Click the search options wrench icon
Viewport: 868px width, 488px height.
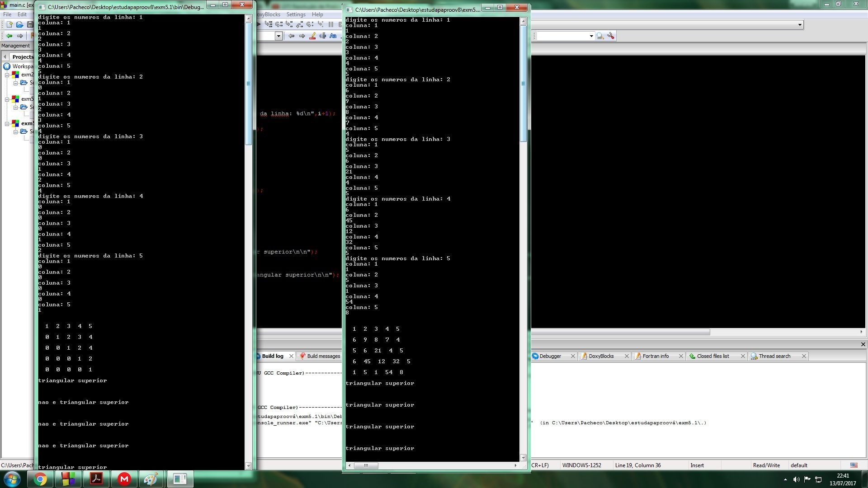click(611, 36)
